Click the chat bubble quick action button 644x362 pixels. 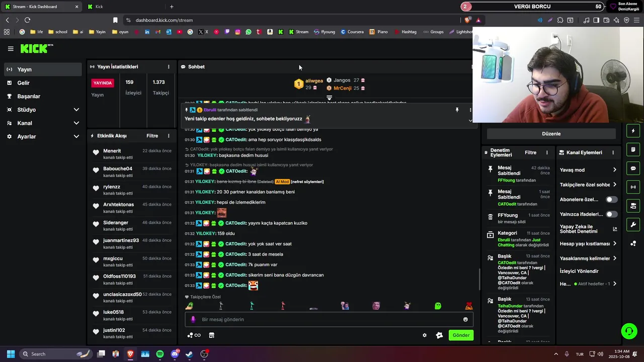point(633,168)
